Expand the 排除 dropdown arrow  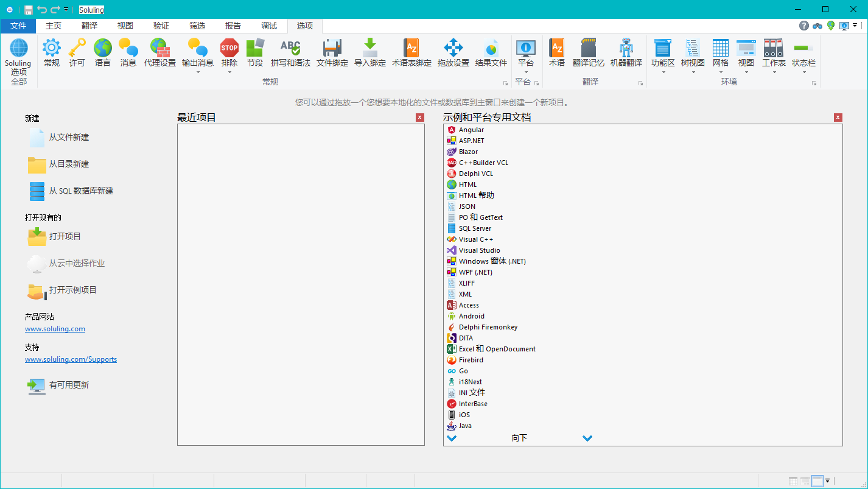pyautogui.click(x=229, y=72)
